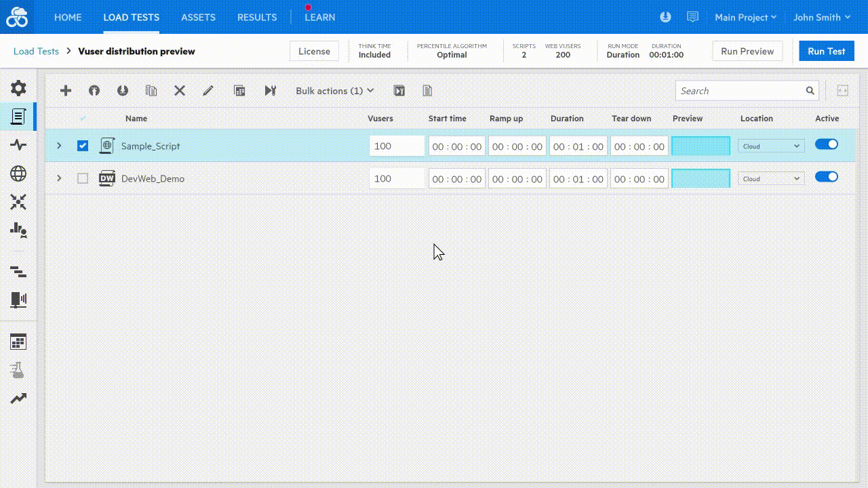
Task: Open the gear settings icon in sidebar
Action: [x=18, y=88]
